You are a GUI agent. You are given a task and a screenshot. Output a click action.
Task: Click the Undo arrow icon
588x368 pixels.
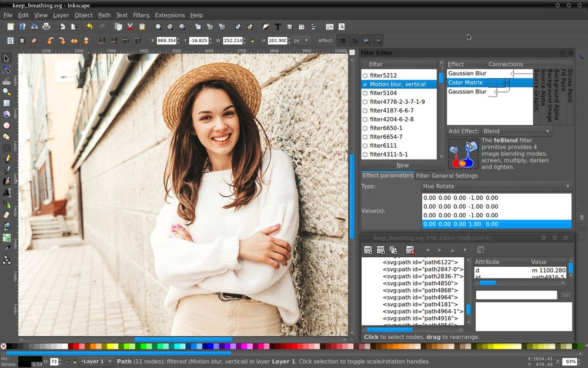(89, 26)
